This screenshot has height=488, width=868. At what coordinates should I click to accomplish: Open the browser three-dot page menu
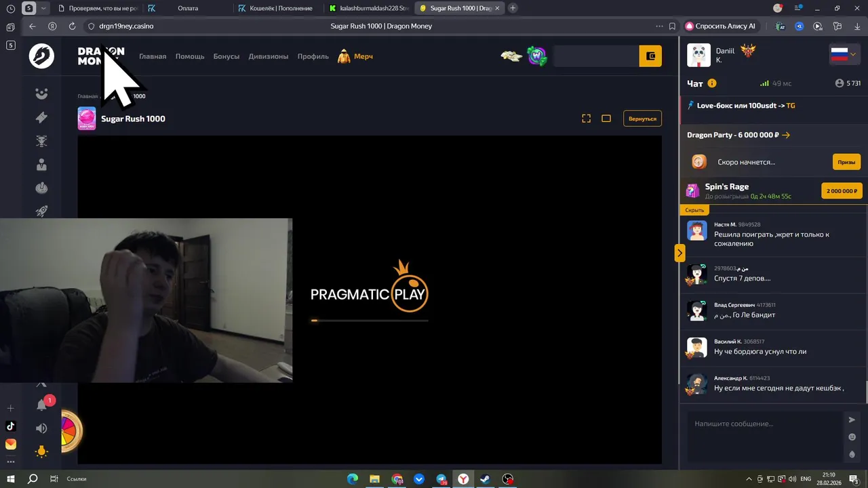point(659,26)
